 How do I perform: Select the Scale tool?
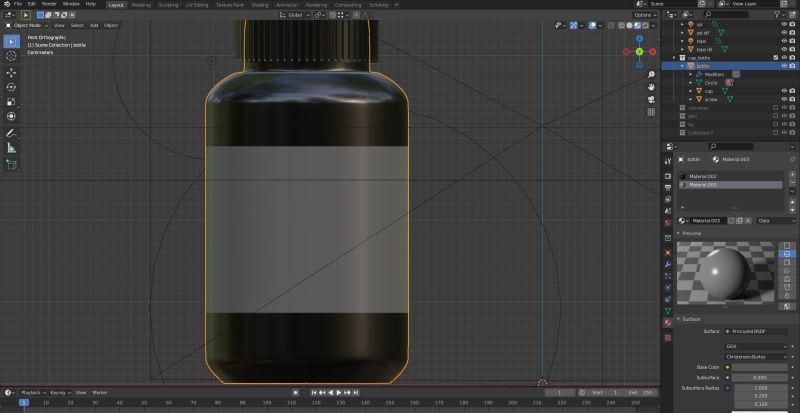click(x=11, y=102)
